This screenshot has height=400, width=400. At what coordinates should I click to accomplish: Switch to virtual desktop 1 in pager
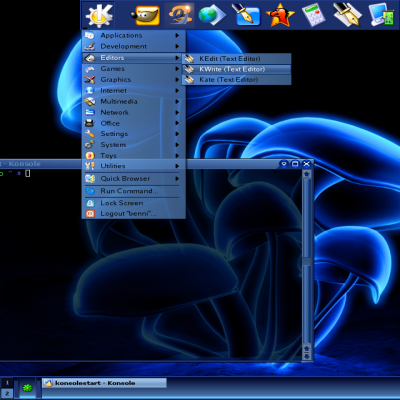pyautogui.click(x=7, y=382)
